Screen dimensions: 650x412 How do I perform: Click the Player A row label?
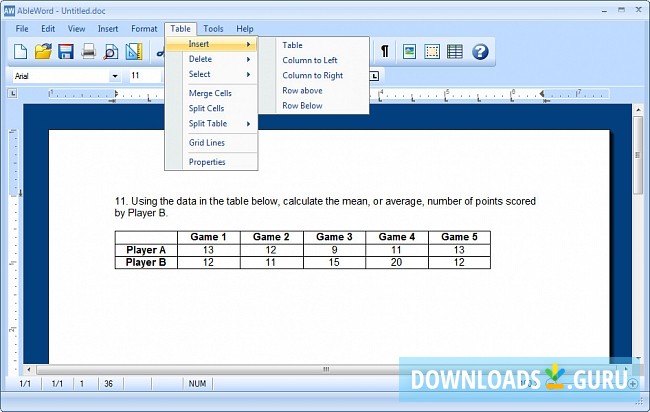(146, 250)
